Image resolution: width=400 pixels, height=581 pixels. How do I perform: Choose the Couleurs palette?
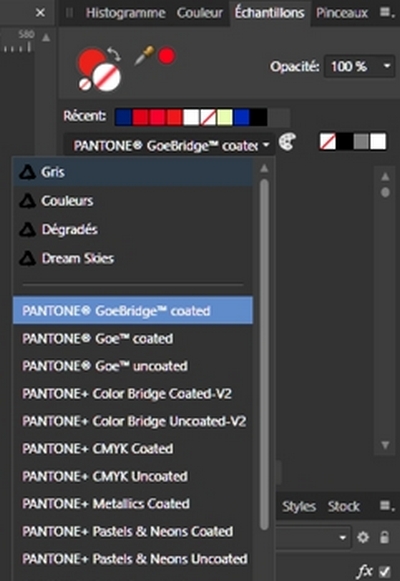133,201
